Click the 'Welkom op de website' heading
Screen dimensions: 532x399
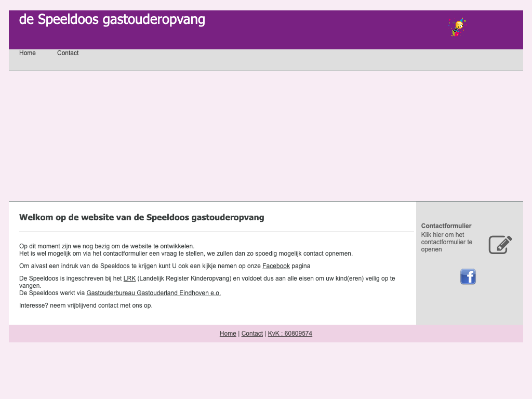coord(141,218)
